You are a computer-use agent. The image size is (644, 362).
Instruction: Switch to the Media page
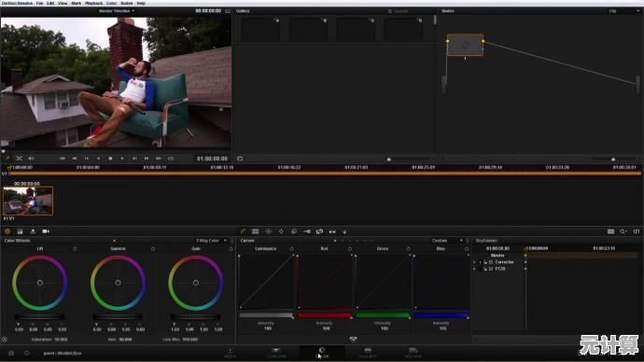(x=230, y=353)
